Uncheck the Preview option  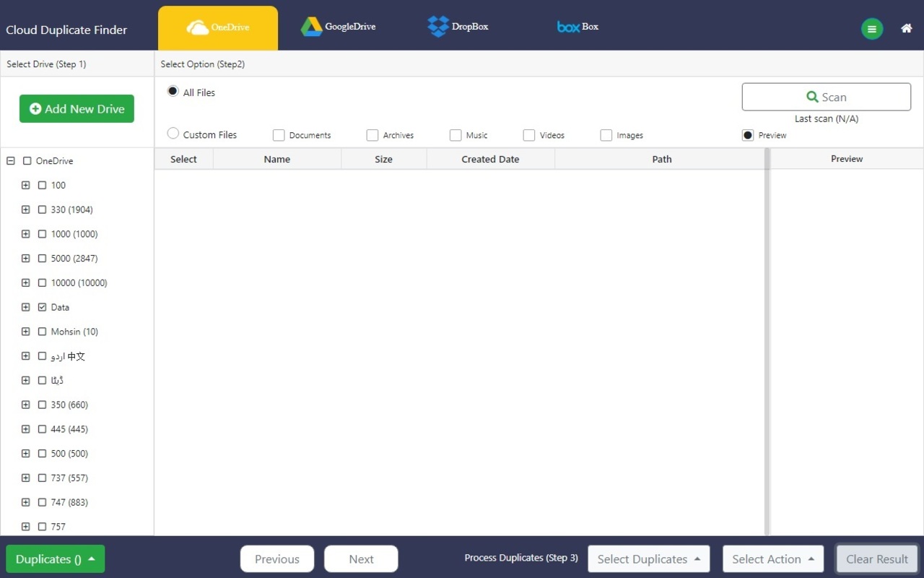(747, 135)
